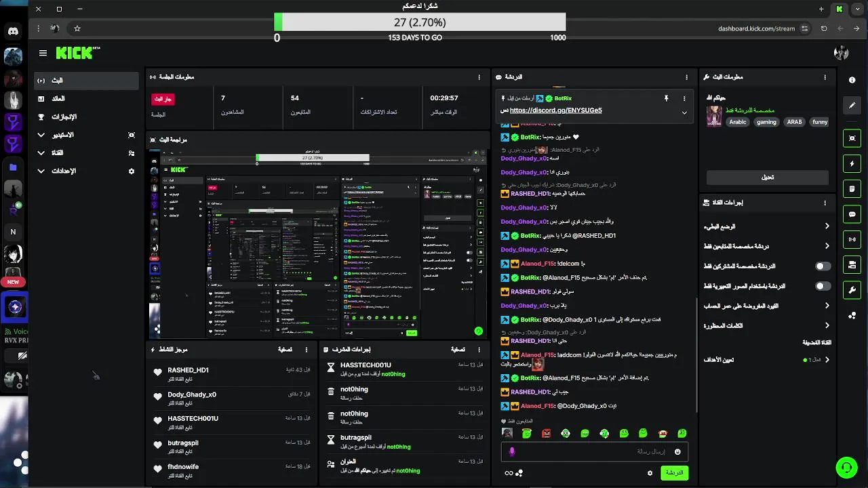
Task: Open chat settings gear beside green send button
Action: pyautogui.click(x=650, y=472)
